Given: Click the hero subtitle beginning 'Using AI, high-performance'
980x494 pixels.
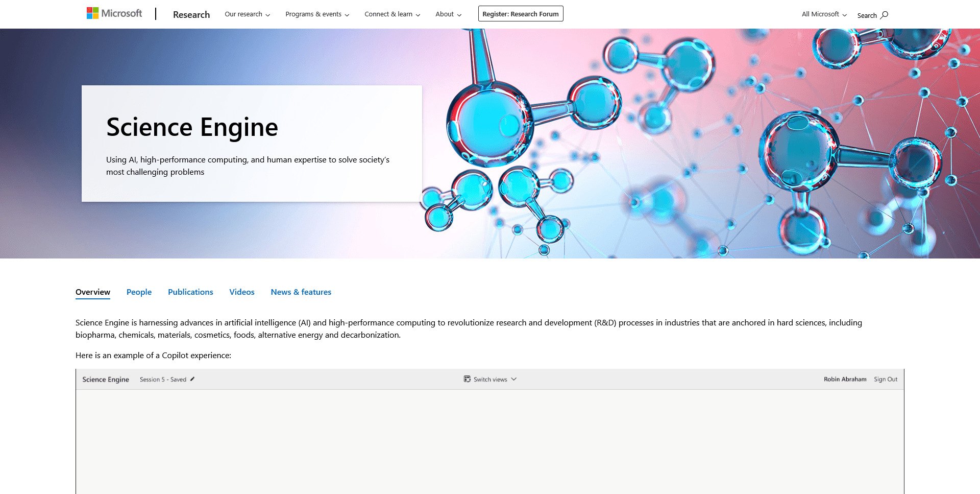Looking at the screenshot, I should point(248,166).
